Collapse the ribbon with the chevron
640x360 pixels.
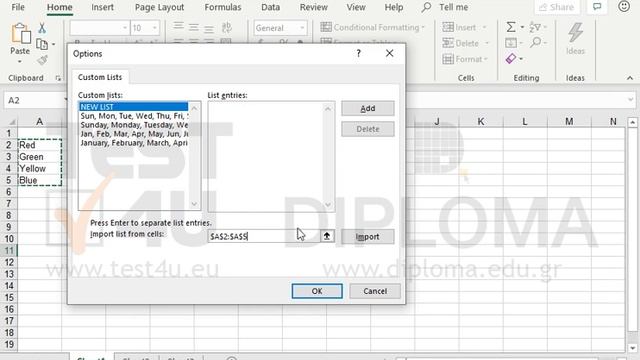[x=630, y=78]
